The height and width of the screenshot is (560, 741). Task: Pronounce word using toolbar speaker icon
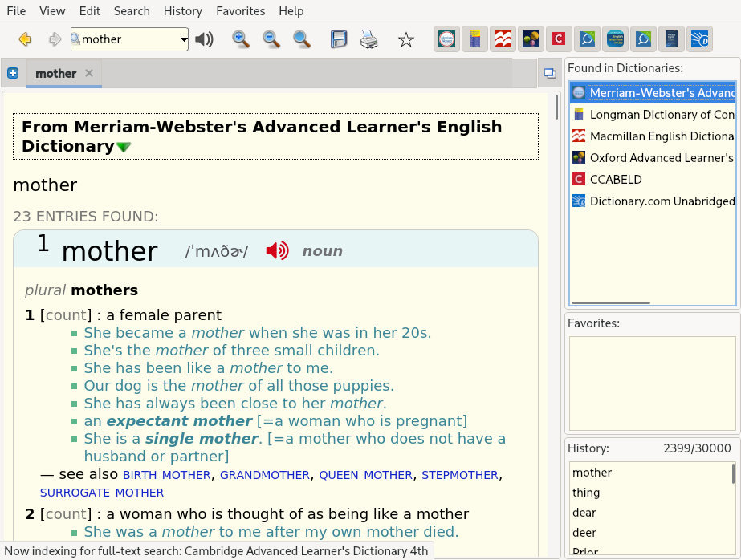[x=204, y=39]
